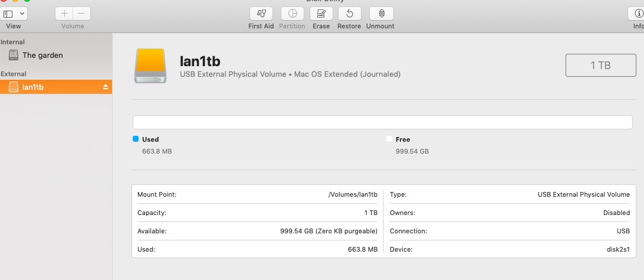Click the 999.54 GB (Zero KB purgeable) value
The width and height of the screenshot is (644, 280).
pyautogui.click(x=328, y=231)
